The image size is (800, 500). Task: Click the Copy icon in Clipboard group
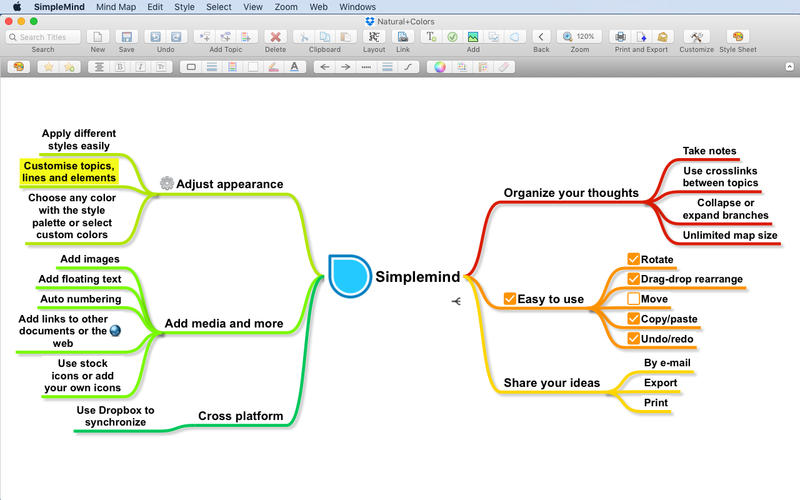pyautogui.click(x=324, y=37)
